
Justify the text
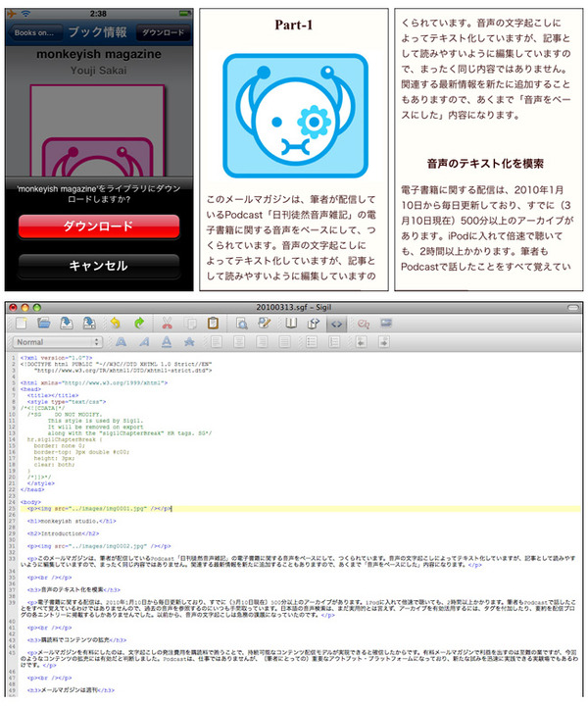point(284,342)
